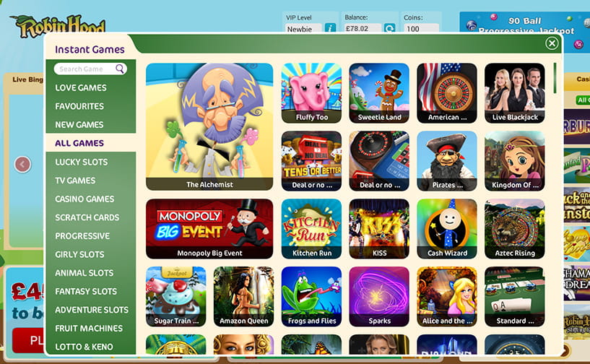The height and width of the screenshot is (364, 590).
Task: Select the Frogs and Flies game
Action: (x=311, y=297)
